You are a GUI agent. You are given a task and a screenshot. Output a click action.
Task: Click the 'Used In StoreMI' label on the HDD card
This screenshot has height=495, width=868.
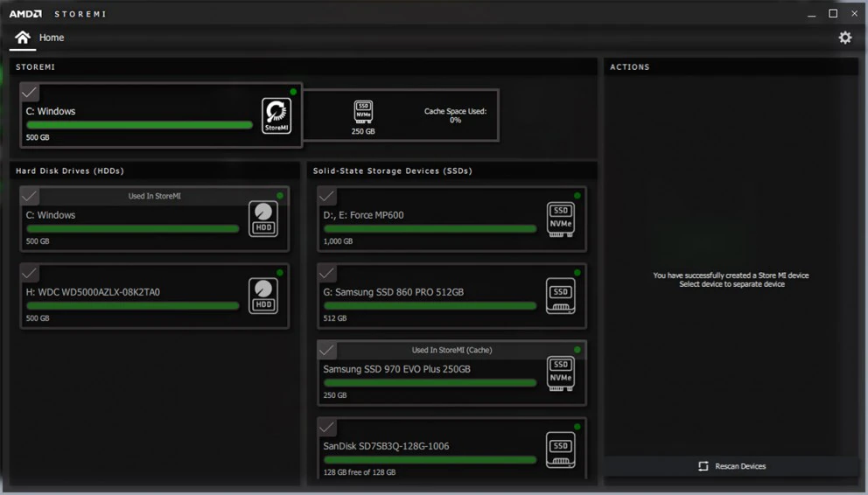pos(155,196)
